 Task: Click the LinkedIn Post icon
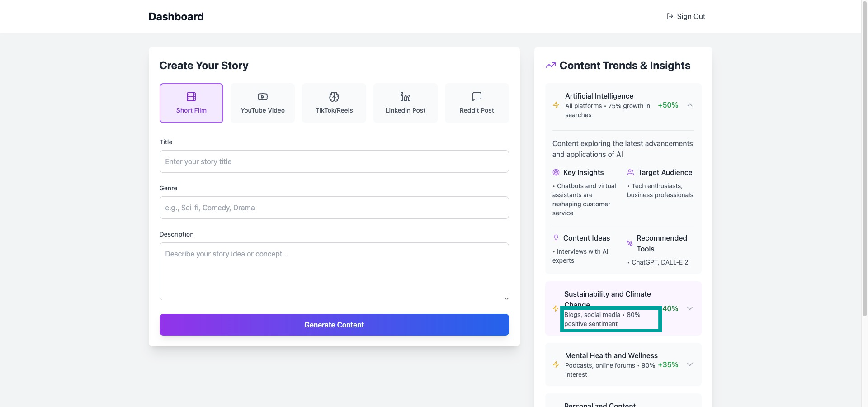(x=406, y=97)
